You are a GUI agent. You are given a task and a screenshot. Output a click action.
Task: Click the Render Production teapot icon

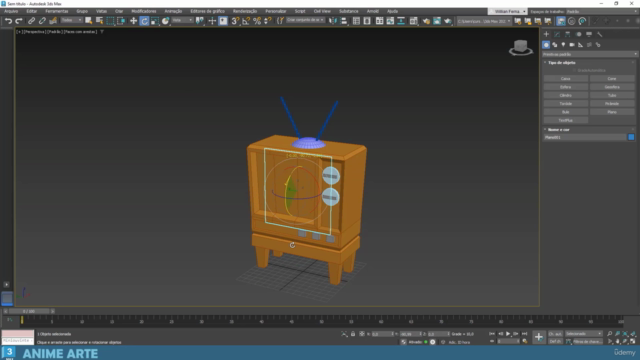coord(448,21)
